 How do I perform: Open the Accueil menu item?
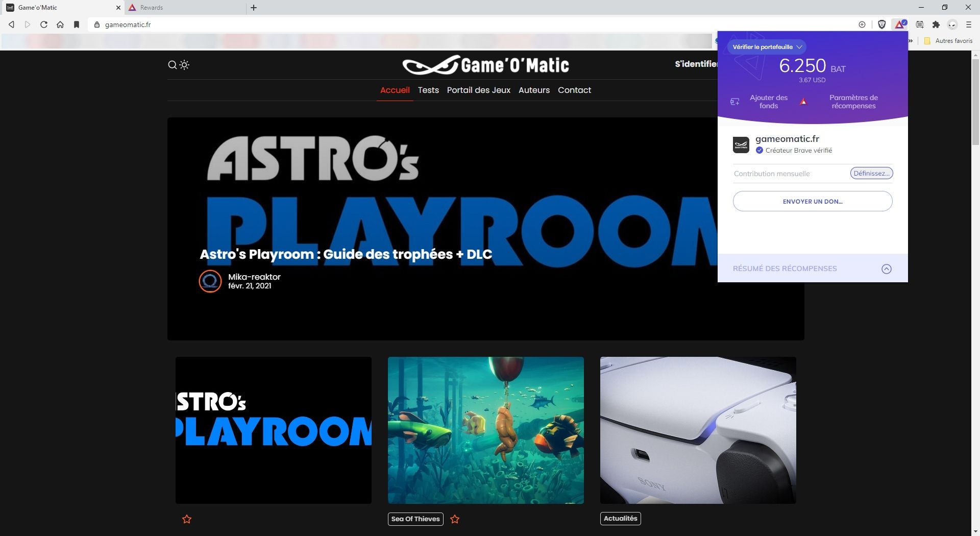395,90
